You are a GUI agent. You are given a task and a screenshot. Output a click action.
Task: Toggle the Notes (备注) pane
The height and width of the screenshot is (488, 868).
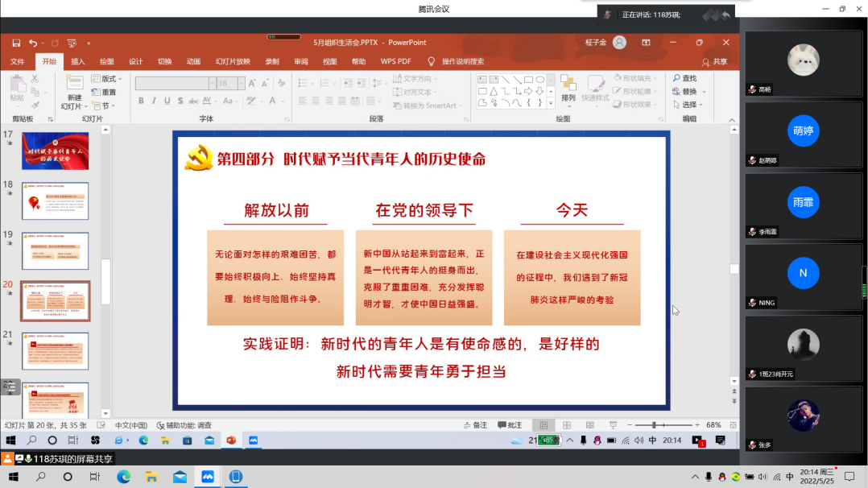[x=475, y=424]
